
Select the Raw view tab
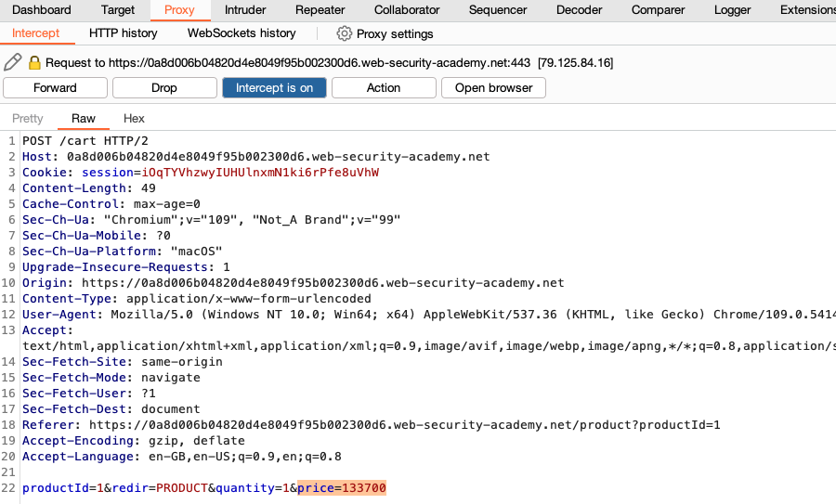click(84, 118)
